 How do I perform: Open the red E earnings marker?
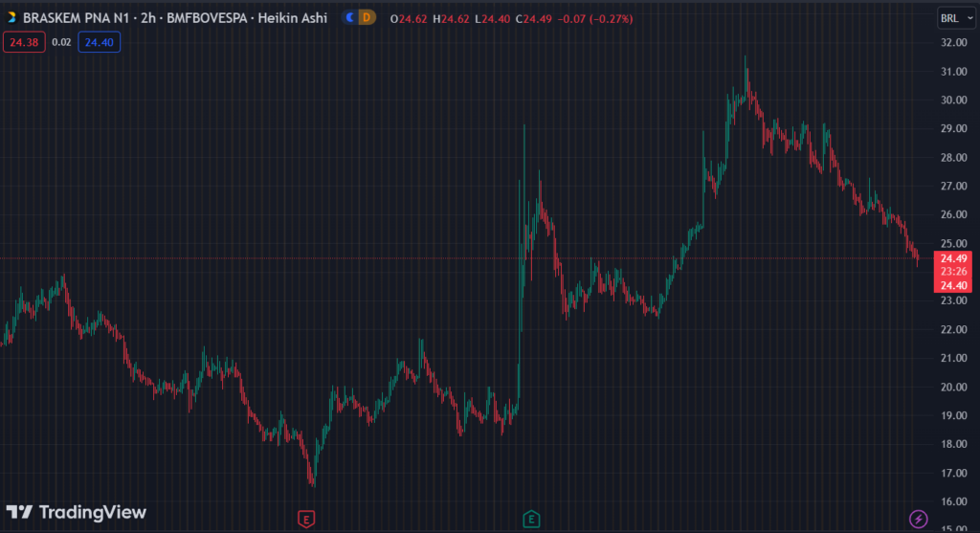306,520
